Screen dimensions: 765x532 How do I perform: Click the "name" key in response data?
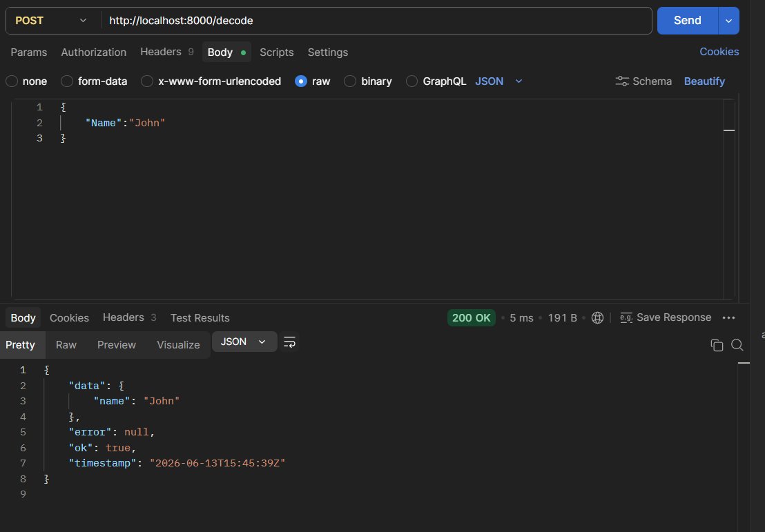112,401
